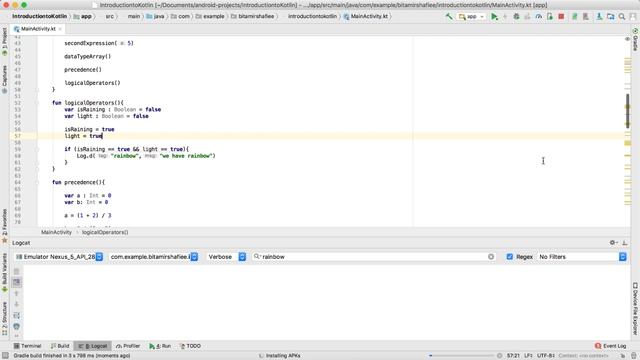Image resolution: width=640 pixels, height=360 pixels.
Task: Open the Gradle side tool window
Action: (x=635, y=40)
